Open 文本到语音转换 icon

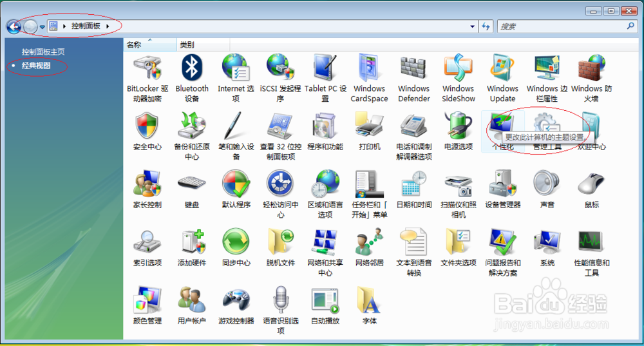pos(413,242)
